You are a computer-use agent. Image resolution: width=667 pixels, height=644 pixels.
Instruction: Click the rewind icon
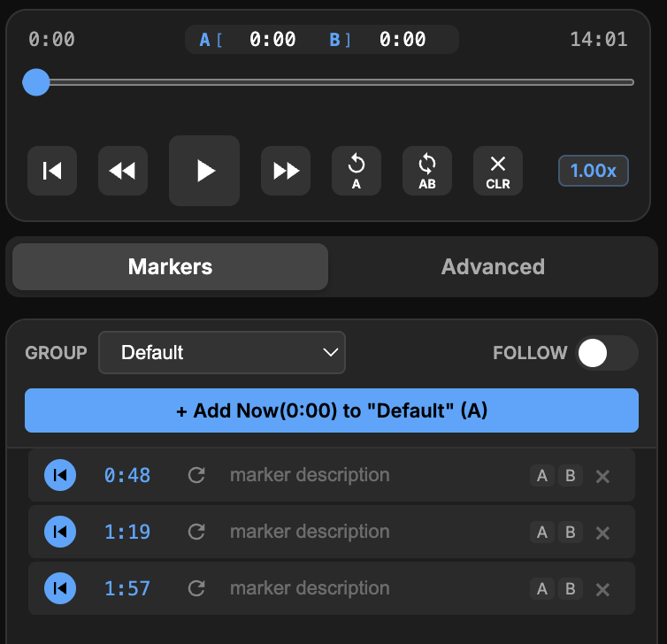[123, 171]
